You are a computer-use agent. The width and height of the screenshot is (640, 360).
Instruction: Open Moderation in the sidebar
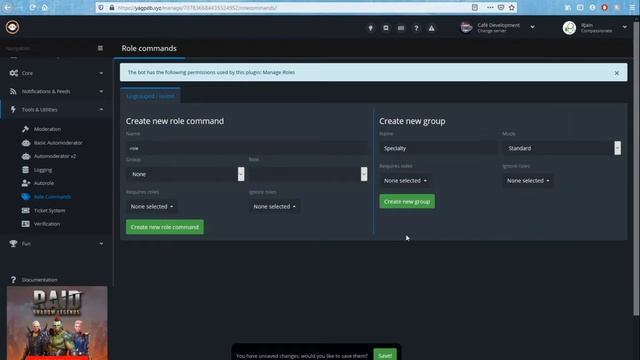click(47, 129)
